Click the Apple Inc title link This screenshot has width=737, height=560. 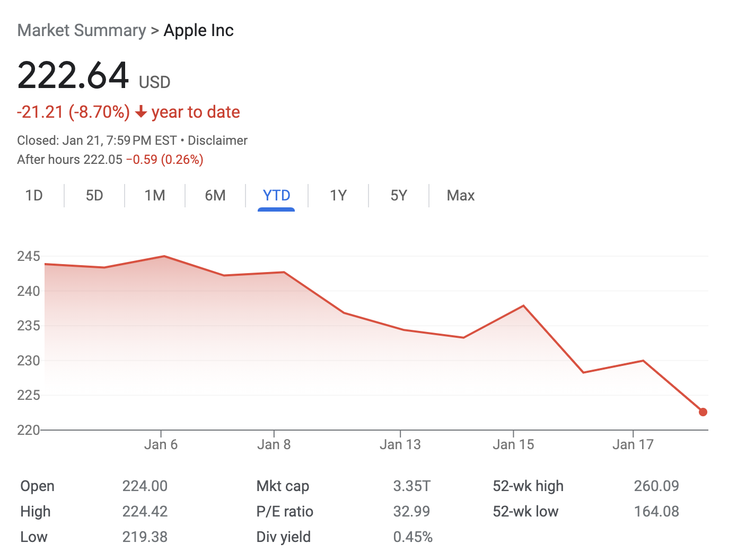[198, 30]
